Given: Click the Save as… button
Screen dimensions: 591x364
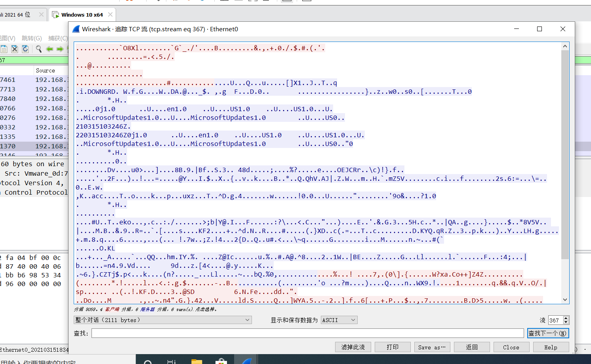Looking at the screenshot, I should coord(432,347).
